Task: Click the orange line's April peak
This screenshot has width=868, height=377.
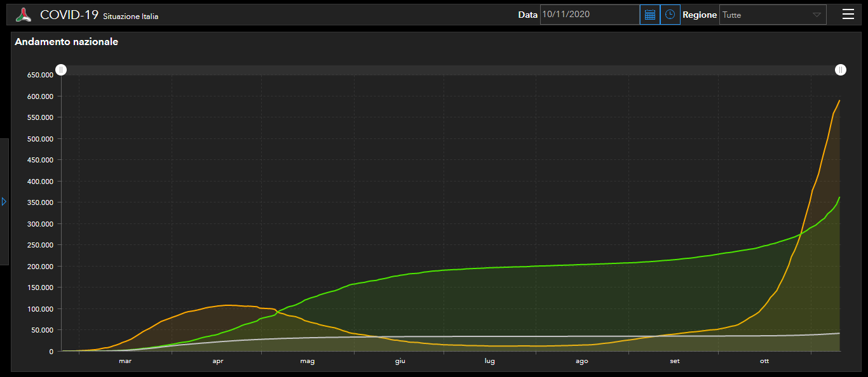Action: pyautogui.click(x=229, y=305)
